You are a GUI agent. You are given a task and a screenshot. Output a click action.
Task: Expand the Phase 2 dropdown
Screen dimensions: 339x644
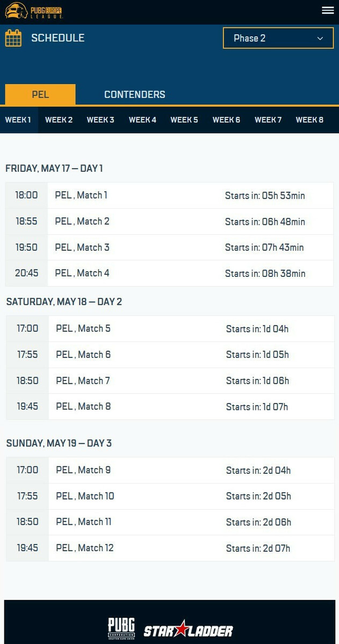coord(278,38)
